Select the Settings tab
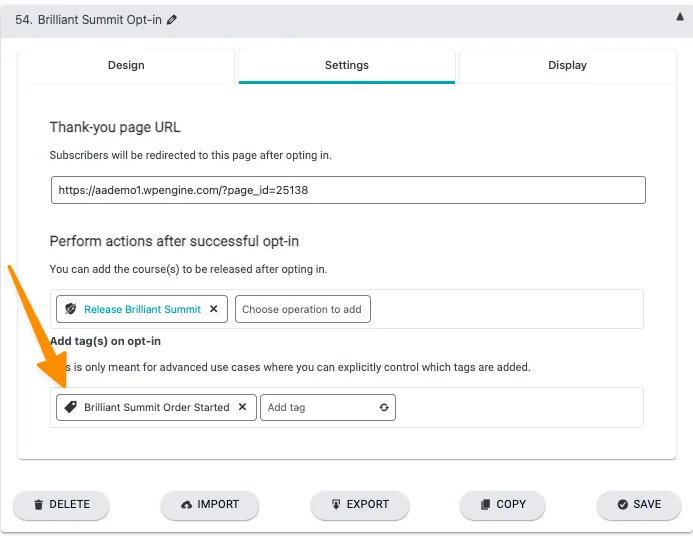693x536 pixels. coord(347,65)
